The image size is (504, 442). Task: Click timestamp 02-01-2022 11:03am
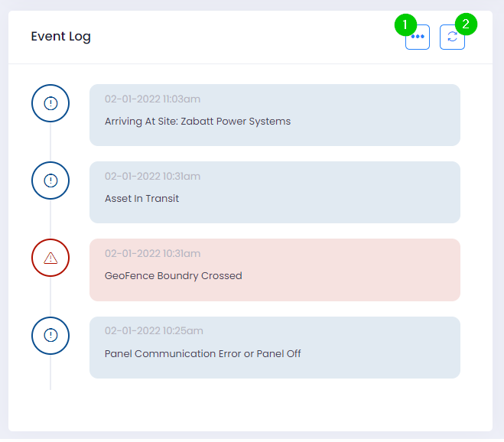(x=151, y=99)
